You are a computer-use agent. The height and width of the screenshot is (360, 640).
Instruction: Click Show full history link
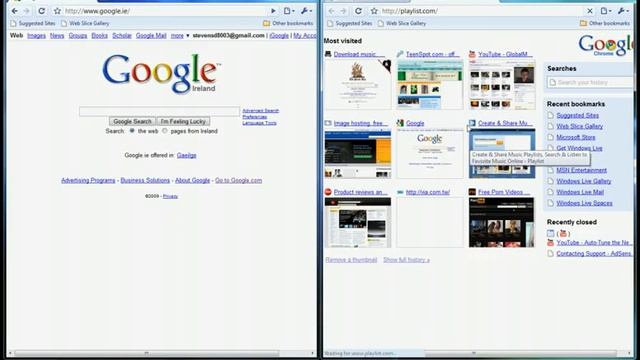coord(406,260)
